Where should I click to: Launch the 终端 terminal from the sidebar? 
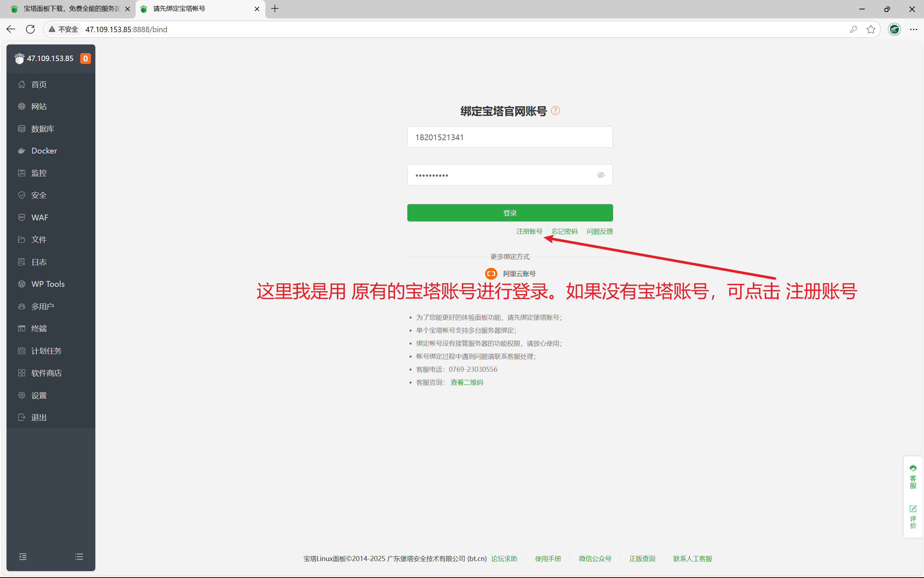click(x=39, y=328)
